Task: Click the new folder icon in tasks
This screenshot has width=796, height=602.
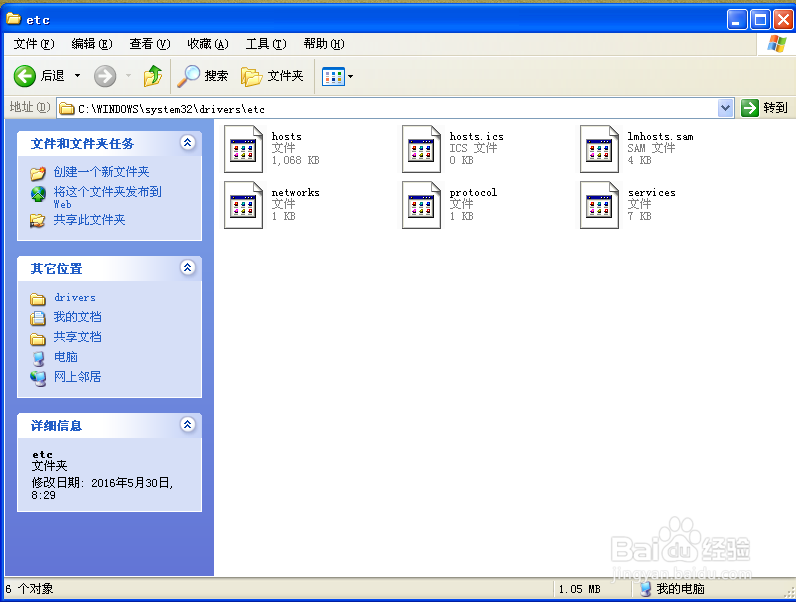Action: coord(38,174)
